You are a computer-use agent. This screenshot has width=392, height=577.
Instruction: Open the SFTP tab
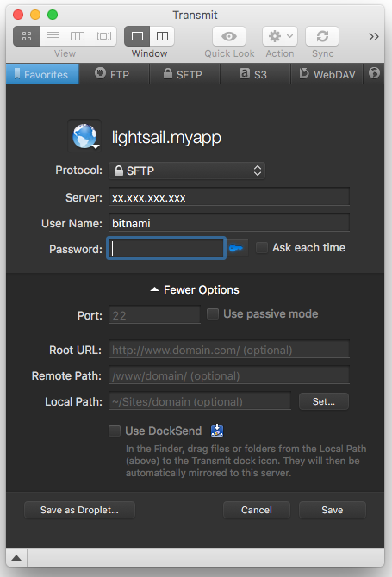pyautogui.click(x=184, y=74)
